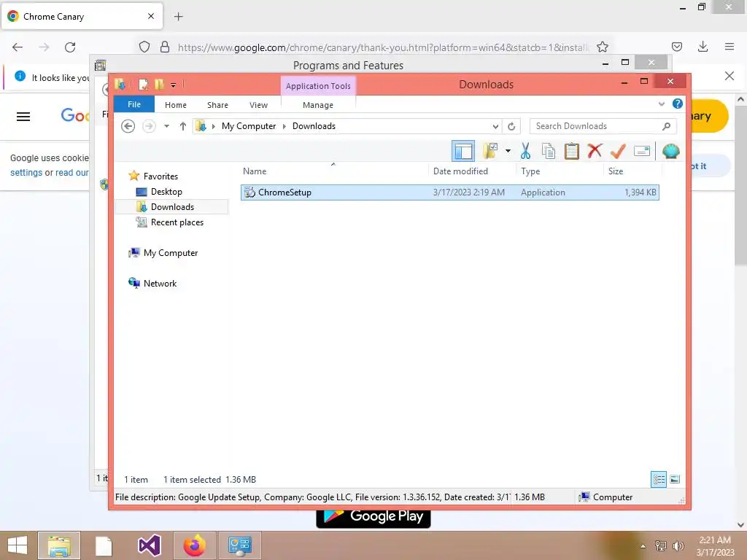Open Visual Studio from the taskbar
The width and height of the screenshot is (747, 560).
click(x=149, y=545)
